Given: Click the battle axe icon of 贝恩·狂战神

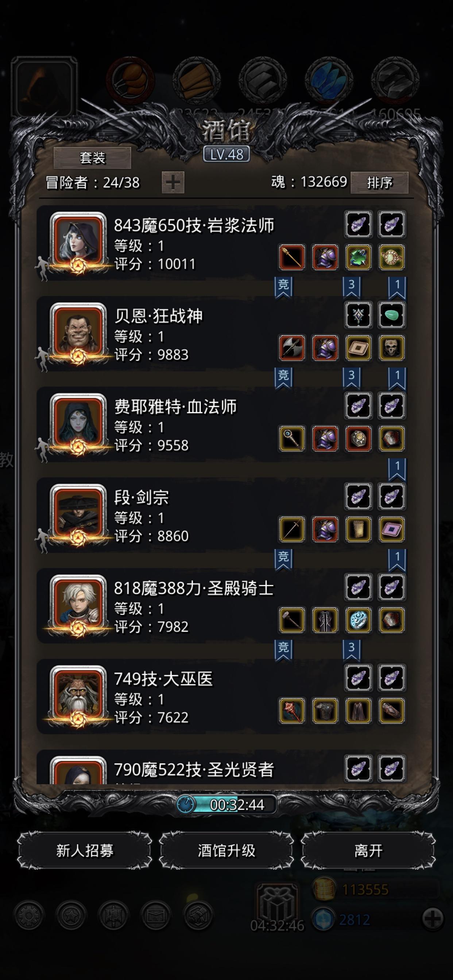Looking at the screenshot, I should coord(292,348).
